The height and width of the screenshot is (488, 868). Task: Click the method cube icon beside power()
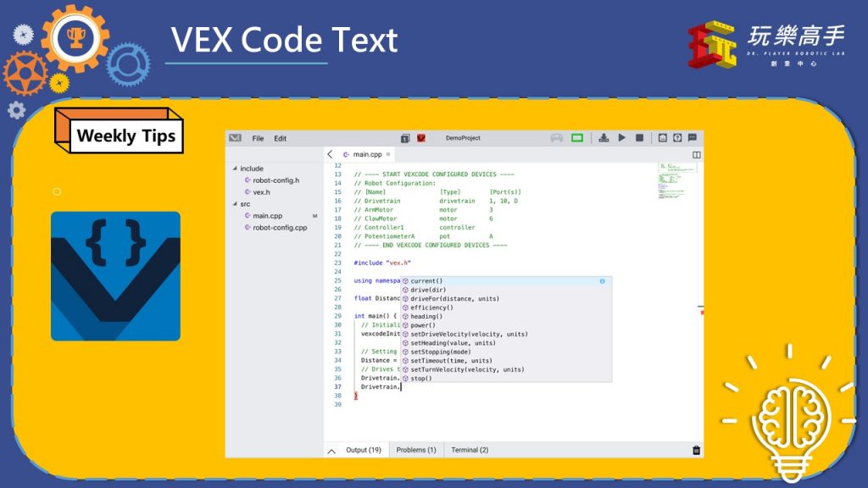[x=405, y=325]
